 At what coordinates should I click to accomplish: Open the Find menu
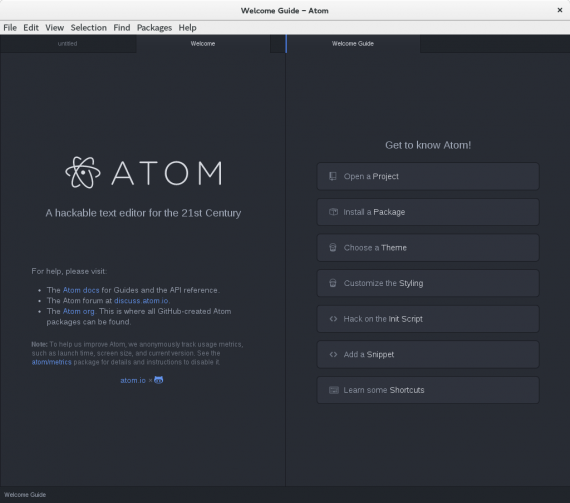(x=122, y=28)
